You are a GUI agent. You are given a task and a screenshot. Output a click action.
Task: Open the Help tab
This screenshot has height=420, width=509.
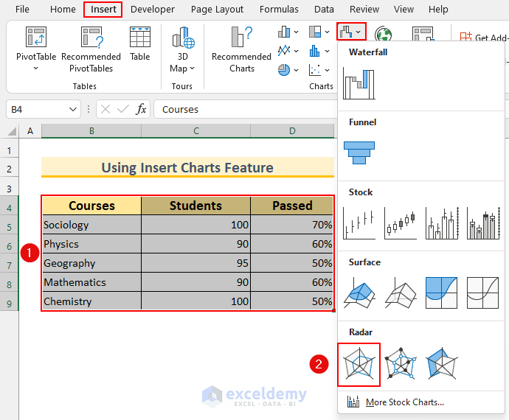(438, 10)
